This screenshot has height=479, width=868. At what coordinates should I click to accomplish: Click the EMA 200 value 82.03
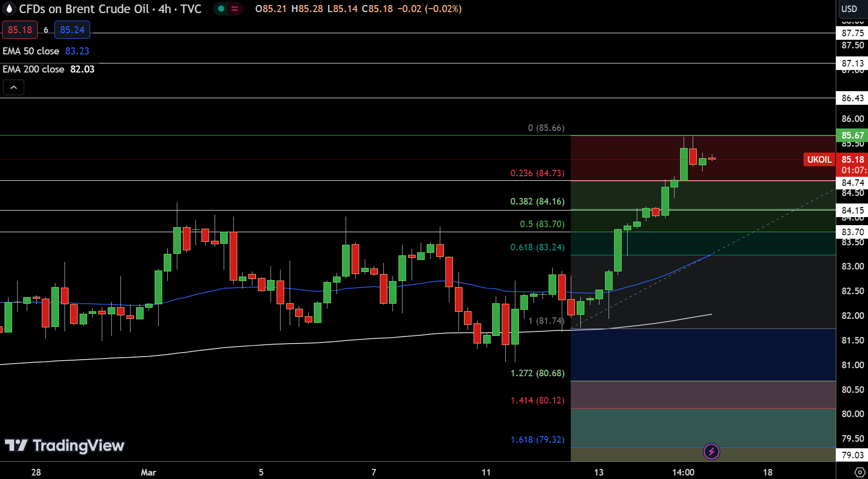tap(82, 69)
